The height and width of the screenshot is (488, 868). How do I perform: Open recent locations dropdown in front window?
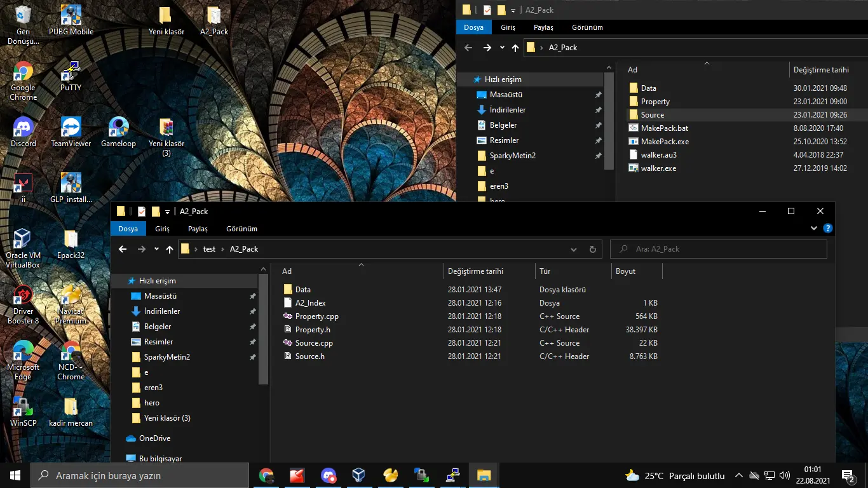[156, 249]
